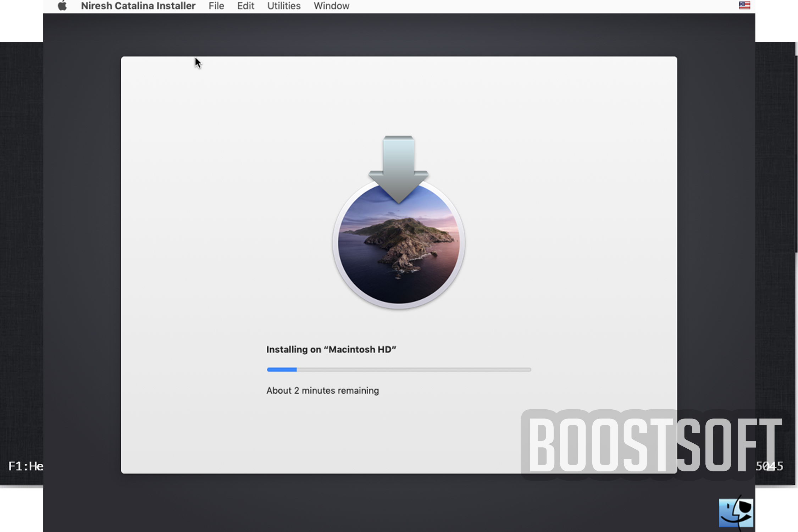Click the Finder icon at bottom right
Viewport: 798px width, 532px height.
point(736,512)
